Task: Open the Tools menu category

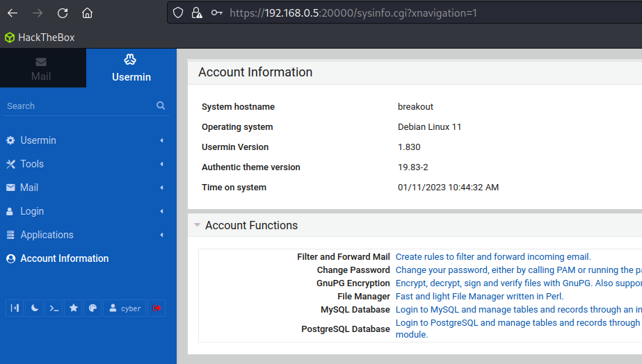Action: click(x=32, y=164)
